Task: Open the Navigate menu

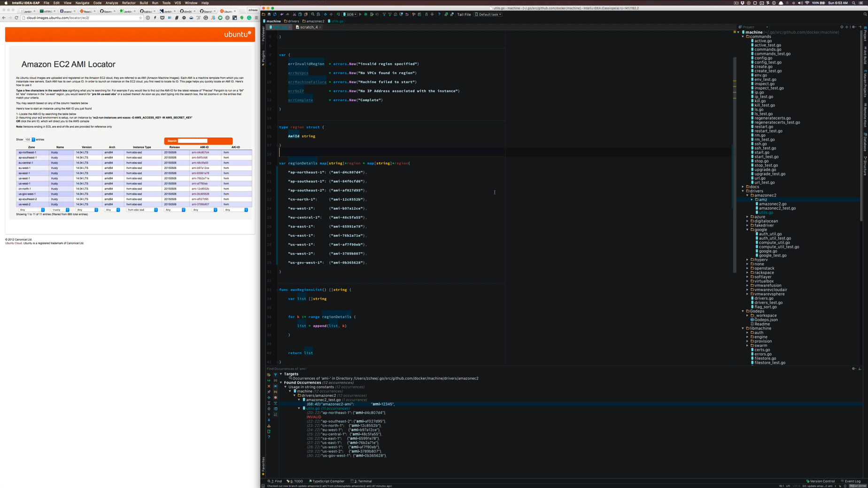Action: click(82, 3)
